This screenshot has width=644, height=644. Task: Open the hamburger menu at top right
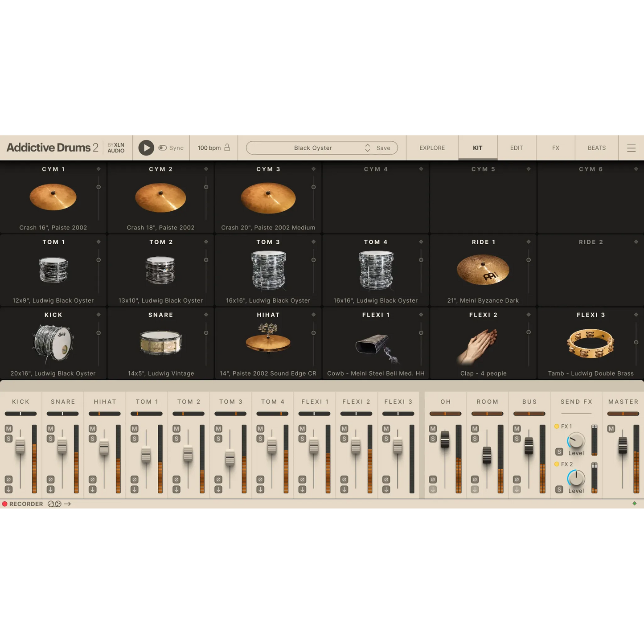[x=632, y=148]
